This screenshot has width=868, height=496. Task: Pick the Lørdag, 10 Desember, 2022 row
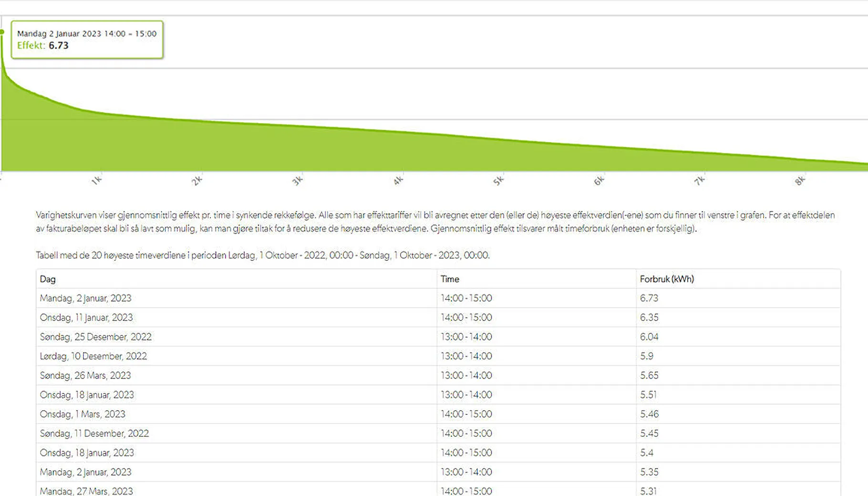pyautogui.click(x=93, y=356)
